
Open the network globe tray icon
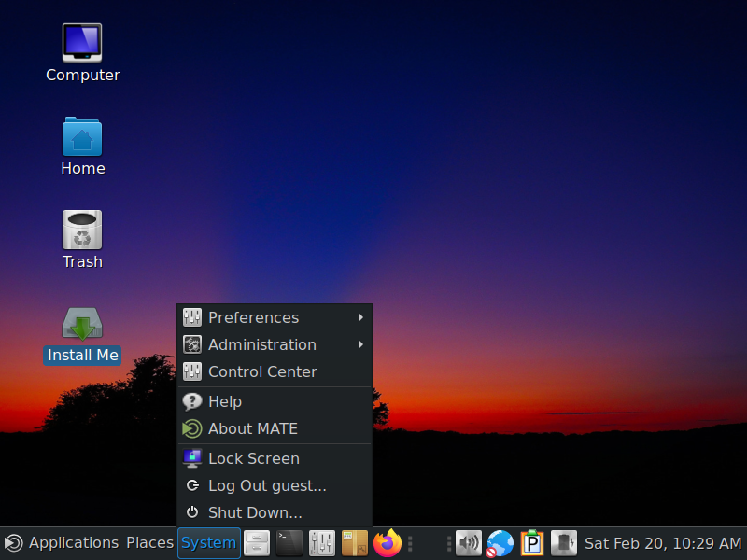click(500, 543)
